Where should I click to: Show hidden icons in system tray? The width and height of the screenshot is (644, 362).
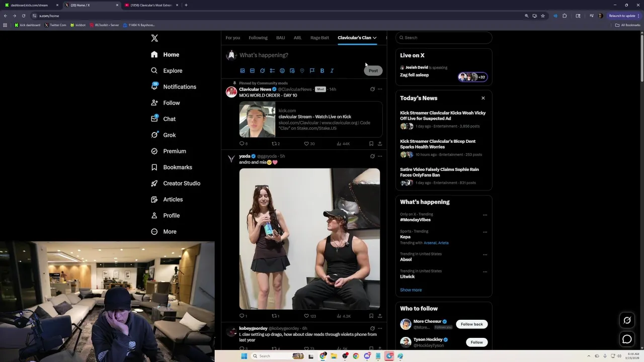click(589, 356)
